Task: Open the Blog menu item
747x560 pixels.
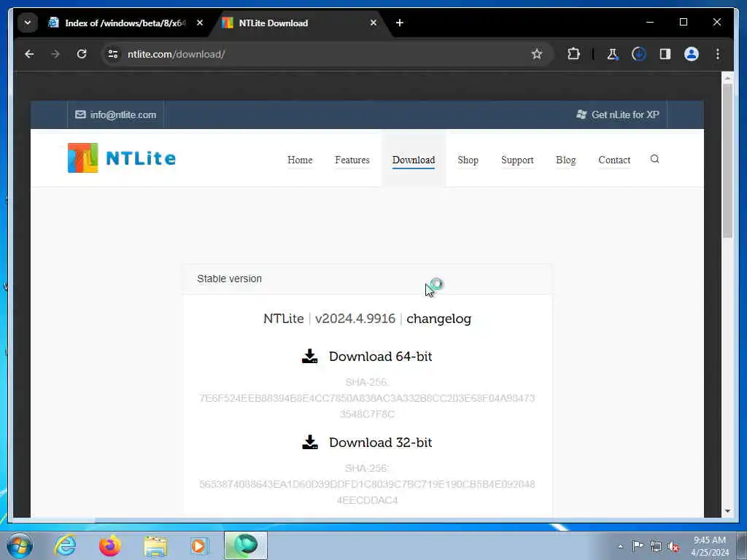Action: click(566, 160)
